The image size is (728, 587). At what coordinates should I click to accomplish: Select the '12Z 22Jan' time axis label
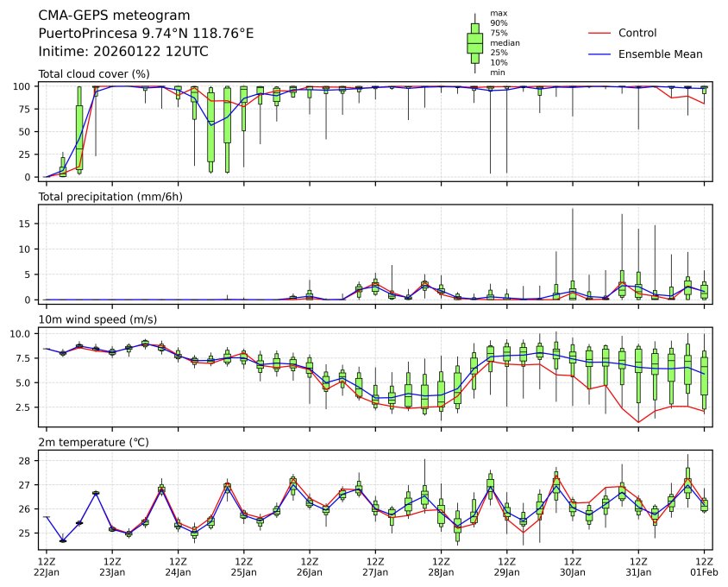[x=47, y=566]
